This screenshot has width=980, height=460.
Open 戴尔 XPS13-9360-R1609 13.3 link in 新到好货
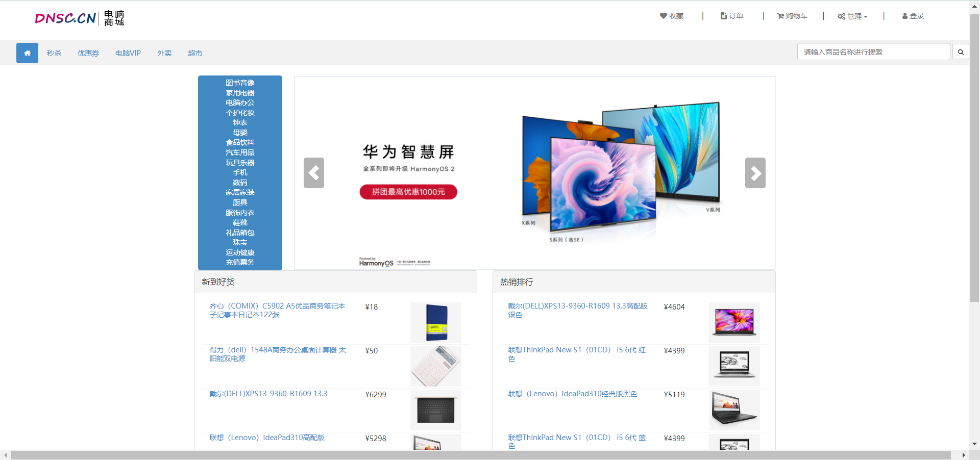click(x=268, y=394)
